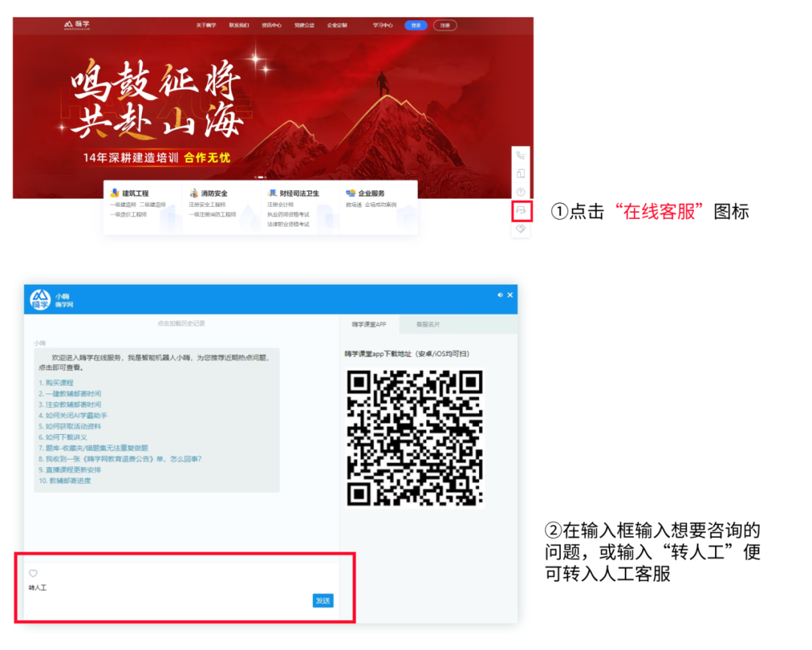This screenshot has width=812, height=650.
Task: Open the 党建公益 nav item
Action: (x=304, y=26)
